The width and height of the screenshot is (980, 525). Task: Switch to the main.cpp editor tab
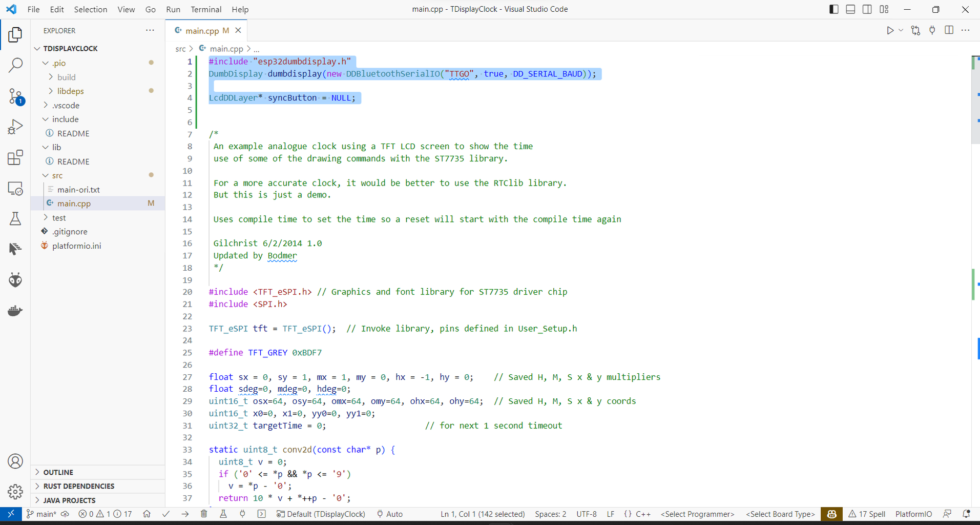click(202, 30)
